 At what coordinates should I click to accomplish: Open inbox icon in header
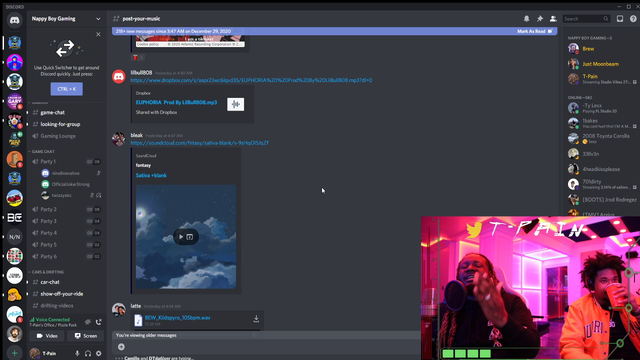(x=620, y=19)
